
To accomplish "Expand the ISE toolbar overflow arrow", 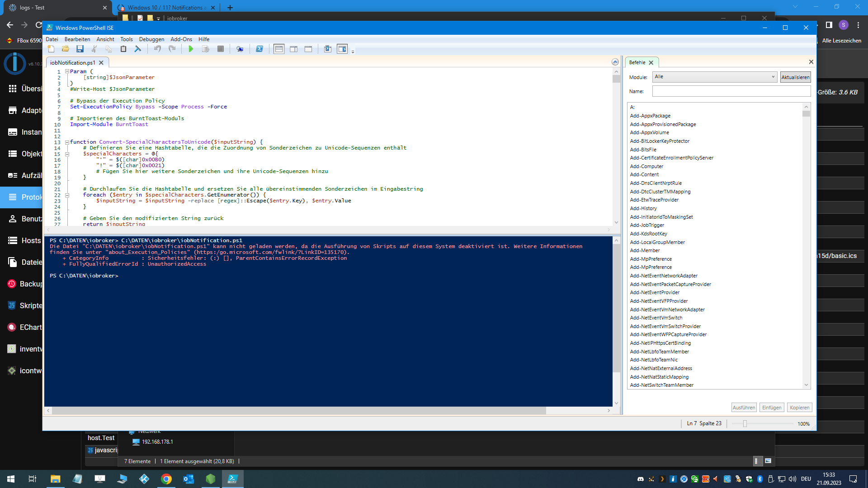I will [353, 51].
